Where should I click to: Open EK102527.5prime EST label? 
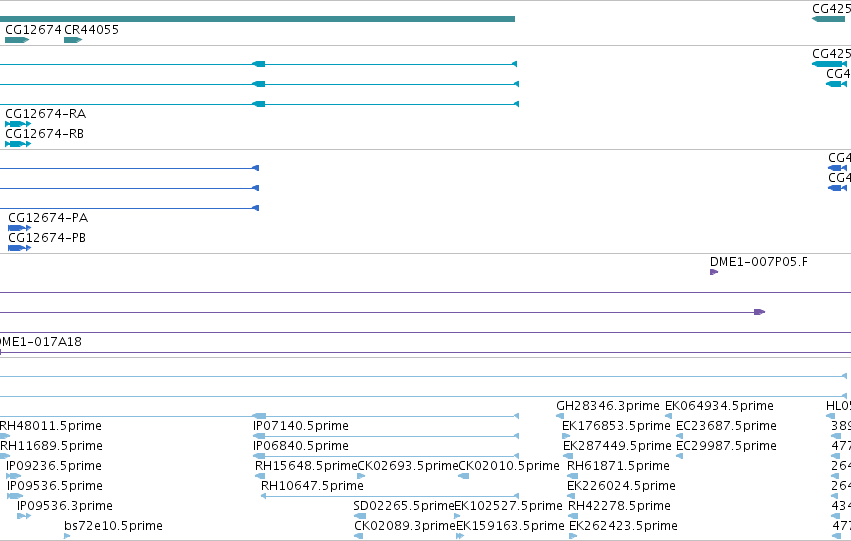(509, 506)
